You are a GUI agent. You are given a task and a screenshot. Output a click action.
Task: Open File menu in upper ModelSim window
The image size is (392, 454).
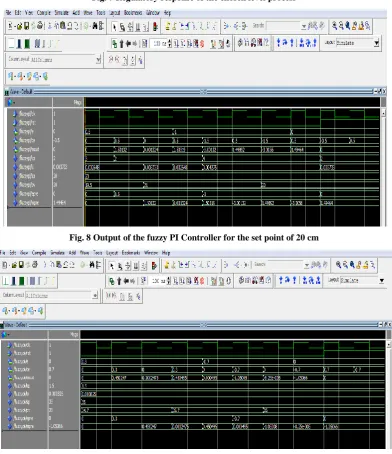pyautogui.click(x=8, y=13)
